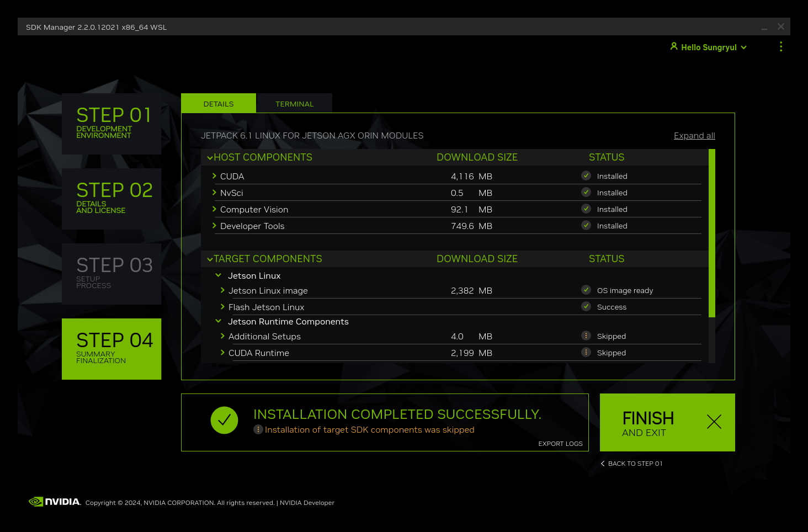Image resolution: width=808 pixels, height=532 pixels.
Task: Click the CUDA Runtime Skipped status icon
Action: coord(586,352)
